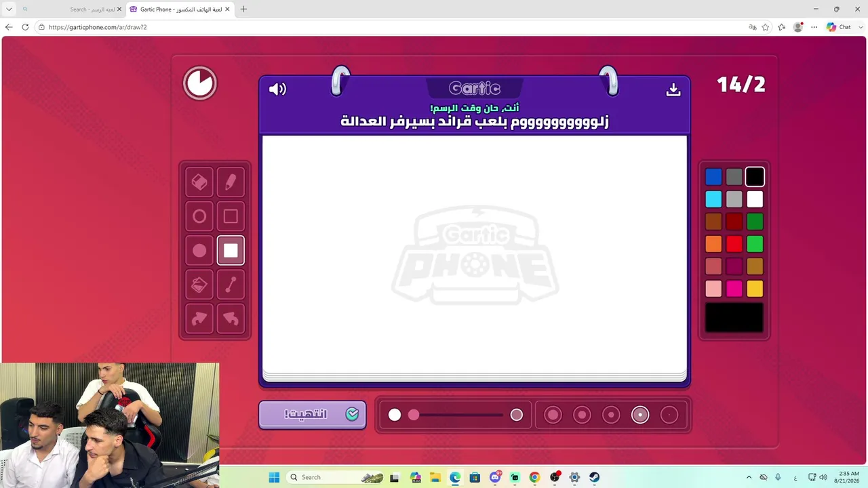Select the paint bucket fill tool
This screenshot has height=488, width=868.
click(x=199, y=285)
